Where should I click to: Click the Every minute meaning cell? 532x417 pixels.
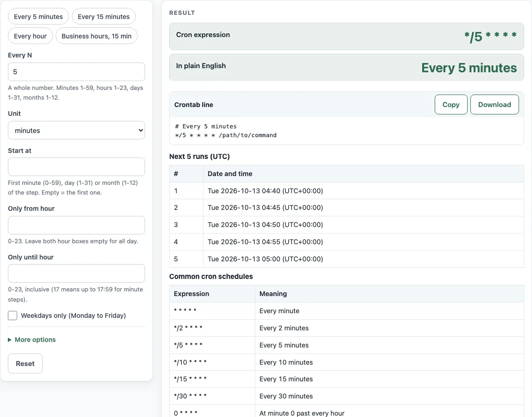(x=389, y=311)
